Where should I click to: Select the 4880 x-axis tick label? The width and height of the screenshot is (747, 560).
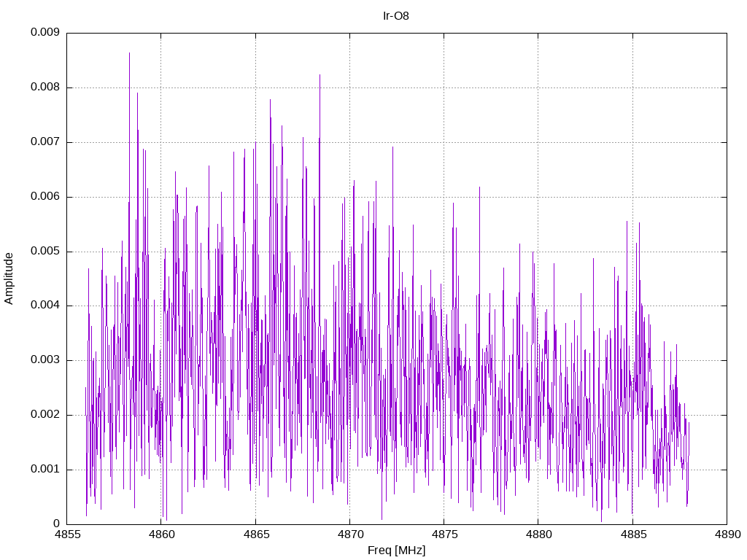pyautogui.click(x=539, y=534)
